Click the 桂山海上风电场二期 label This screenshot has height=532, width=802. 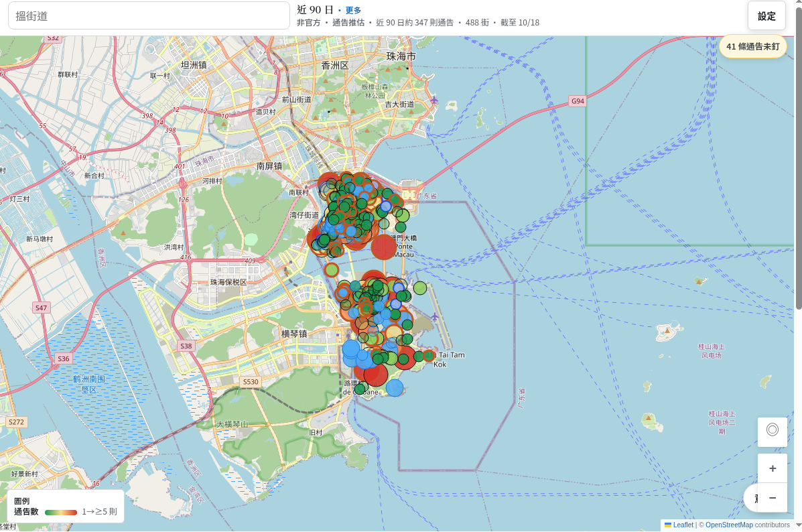point(722,423)
